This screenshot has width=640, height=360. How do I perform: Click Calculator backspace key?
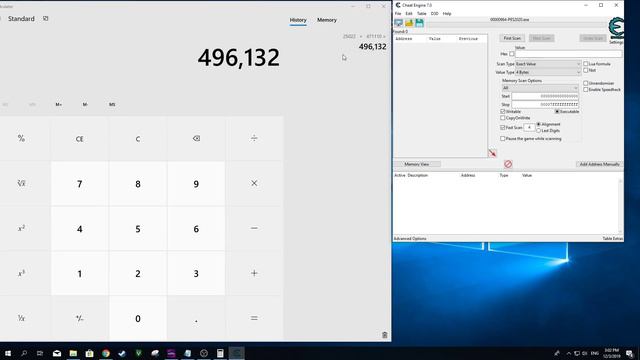coord(196,138)
